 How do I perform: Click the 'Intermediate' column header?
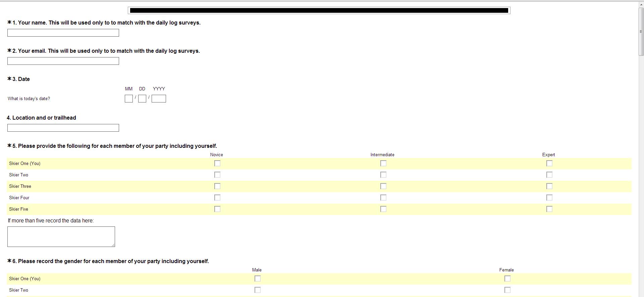tap(382, 155)
